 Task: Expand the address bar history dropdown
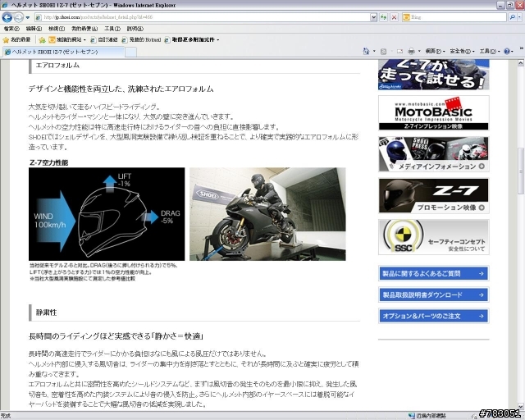coord(374,17)
